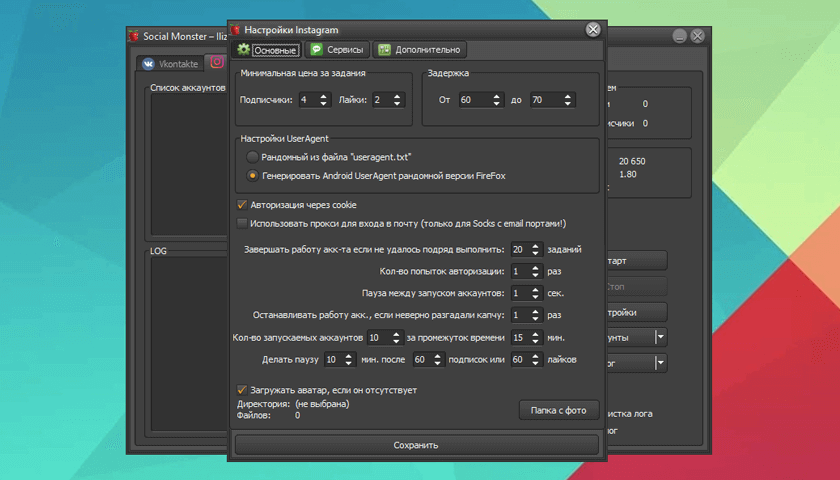Click лайков count stepper arrows
The width and height of the screenshot is (840, 480).
(535, 359)
